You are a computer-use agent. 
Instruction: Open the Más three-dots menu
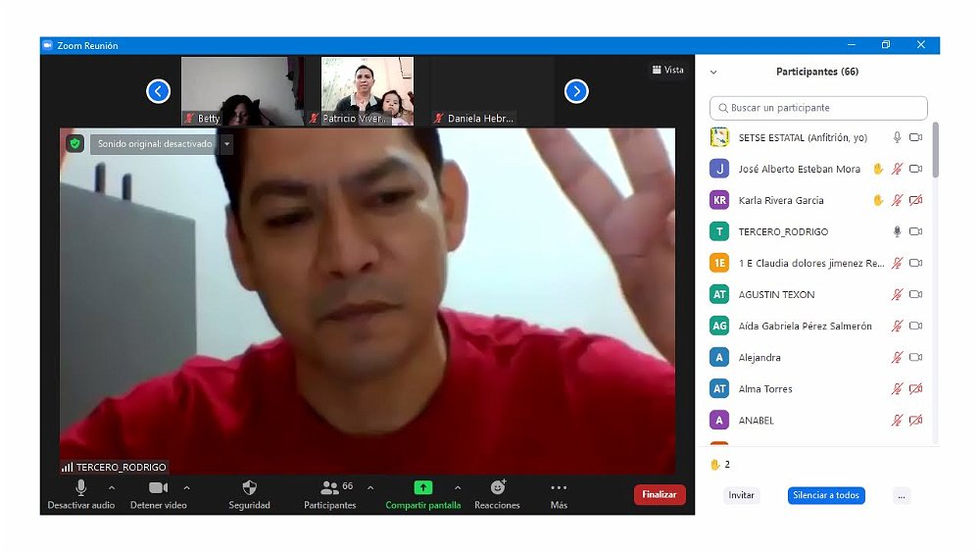pos(559,487)
